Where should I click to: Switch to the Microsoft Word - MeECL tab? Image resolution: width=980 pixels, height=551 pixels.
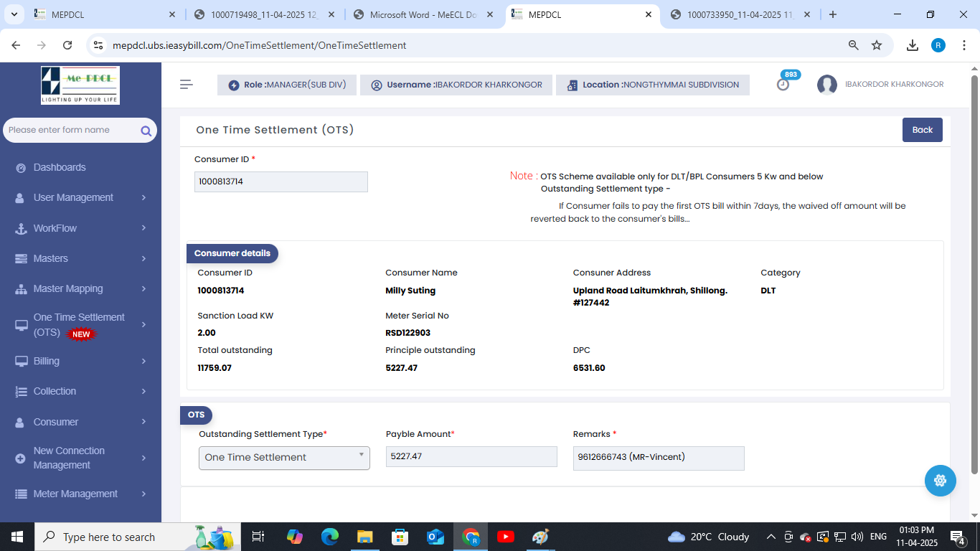point(423,14)
